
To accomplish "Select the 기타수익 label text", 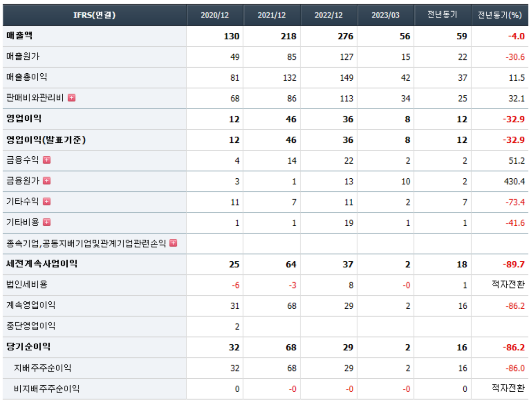I will [23, 201].
